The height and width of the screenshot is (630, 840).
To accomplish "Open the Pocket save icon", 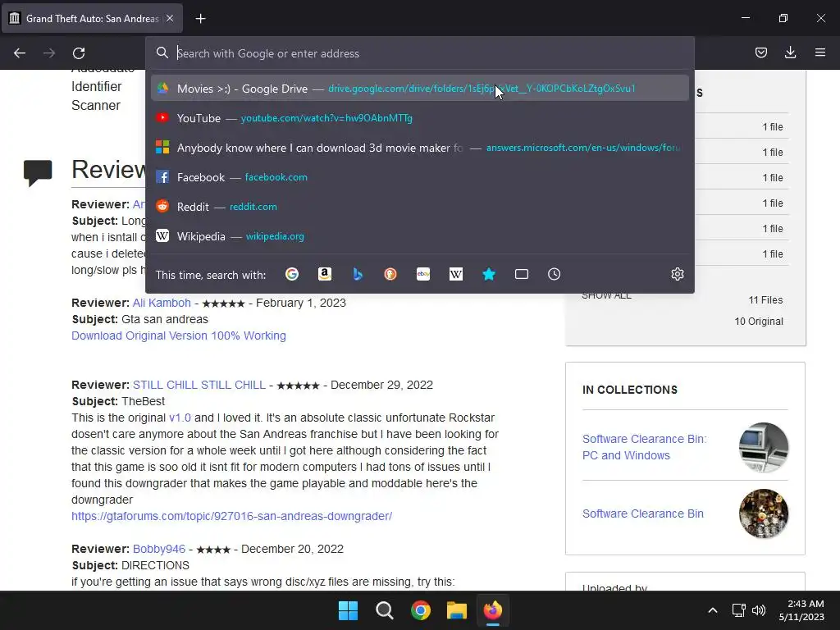I will 760,52.
